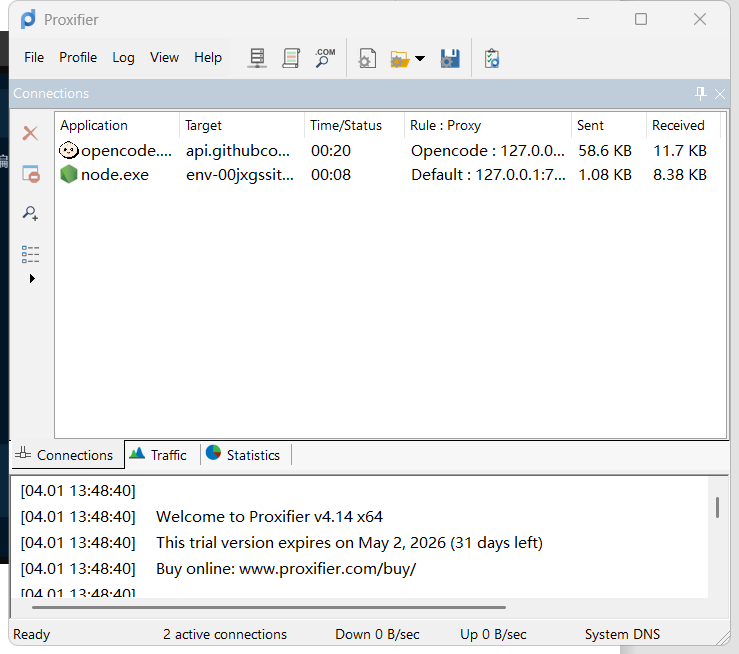The width and height of the screenshot is (739, 654).
Task: Click the node.exe green hexagon icon
Action: 69,174
